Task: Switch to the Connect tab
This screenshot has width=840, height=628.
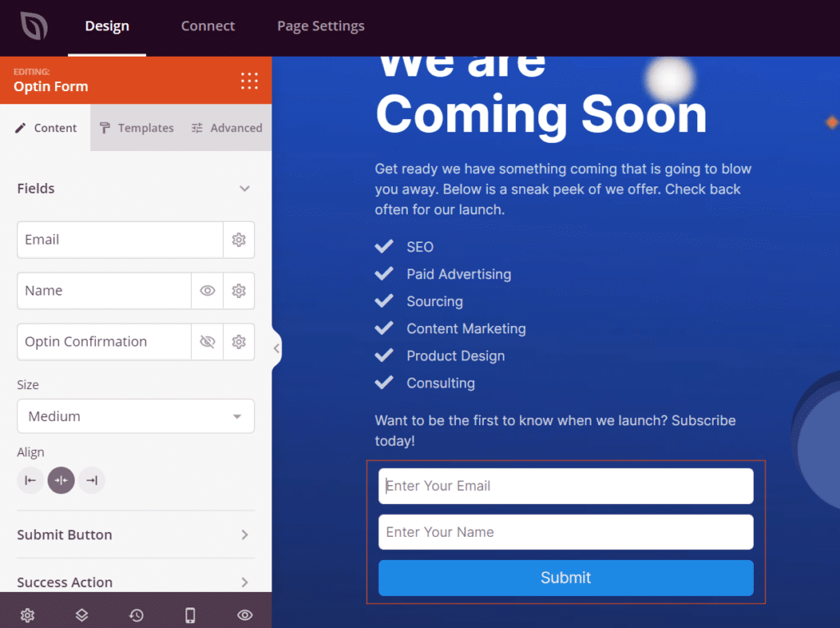Action: (208, 26)
